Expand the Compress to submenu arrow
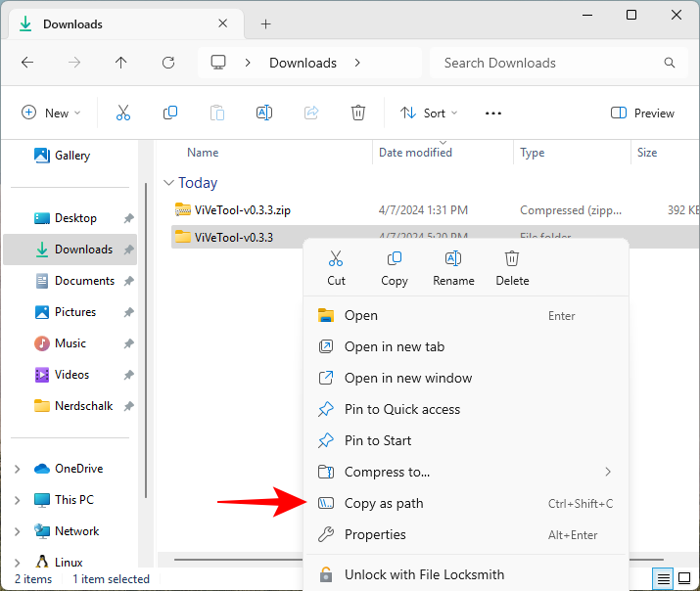 tap(608, 472)
